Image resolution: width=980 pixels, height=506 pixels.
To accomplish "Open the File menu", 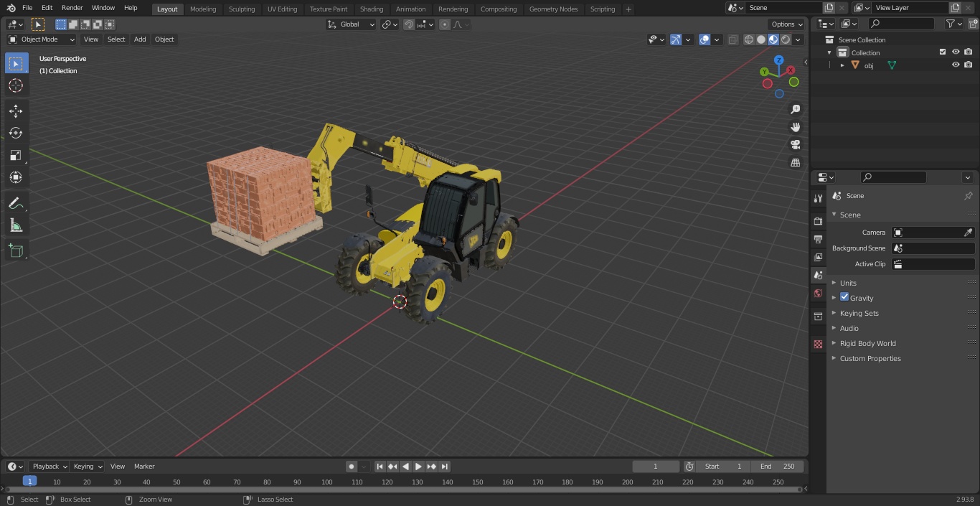I will [27, 8].
